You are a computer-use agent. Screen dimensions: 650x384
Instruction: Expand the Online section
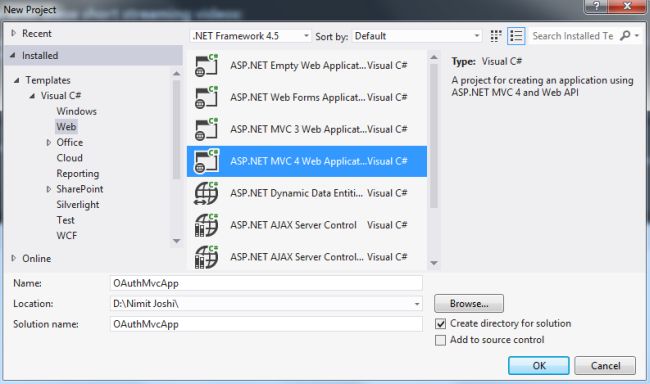click(x=13, y=258)
